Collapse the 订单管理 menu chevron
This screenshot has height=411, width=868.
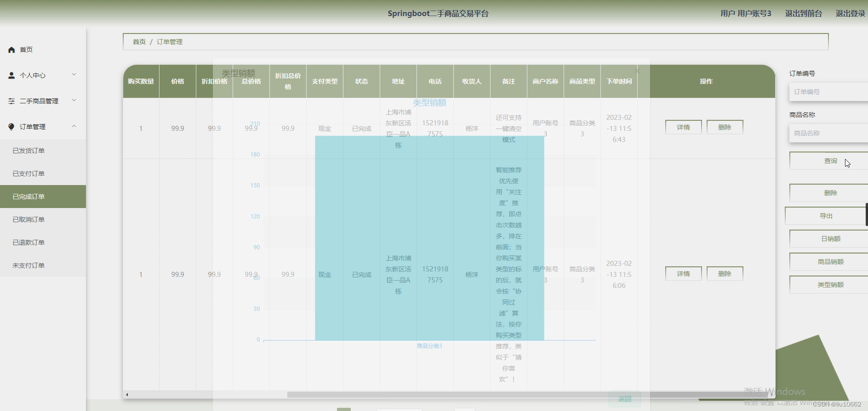tap(74, 126)
